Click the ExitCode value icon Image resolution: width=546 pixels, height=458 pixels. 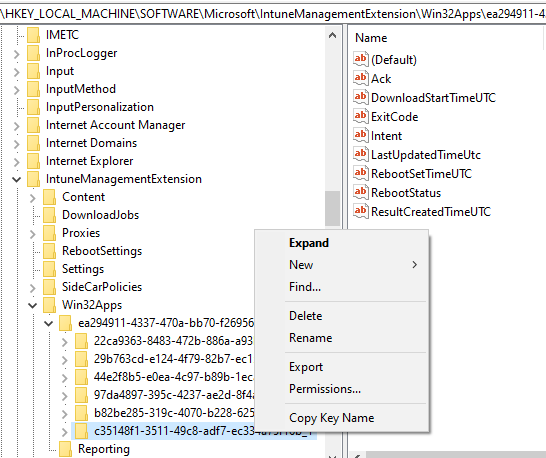pos(360,116)
